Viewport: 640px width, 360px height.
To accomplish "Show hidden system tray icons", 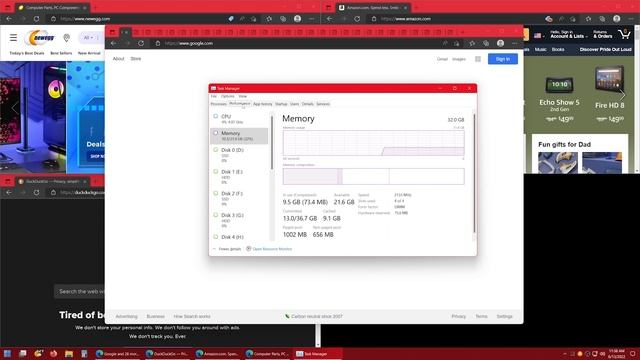I will (565, 354).
